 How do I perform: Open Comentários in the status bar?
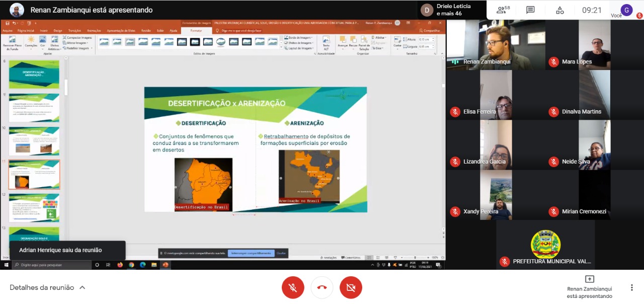coord(351,257)
